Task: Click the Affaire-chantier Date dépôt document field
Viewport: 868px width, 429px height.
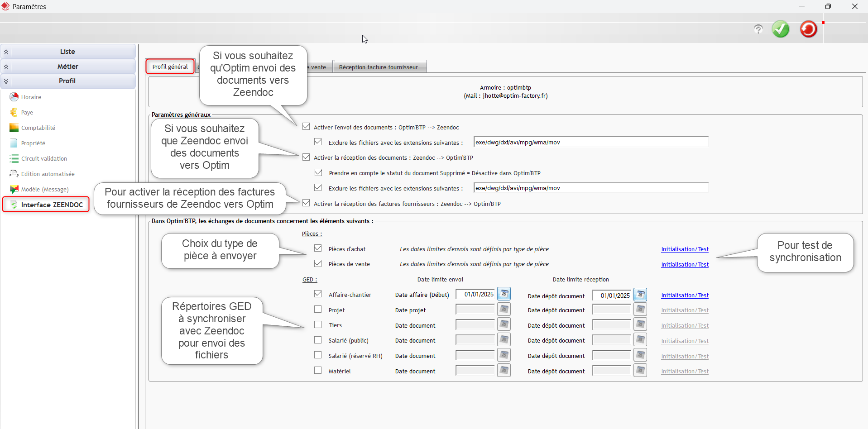Action: [612, 296]
